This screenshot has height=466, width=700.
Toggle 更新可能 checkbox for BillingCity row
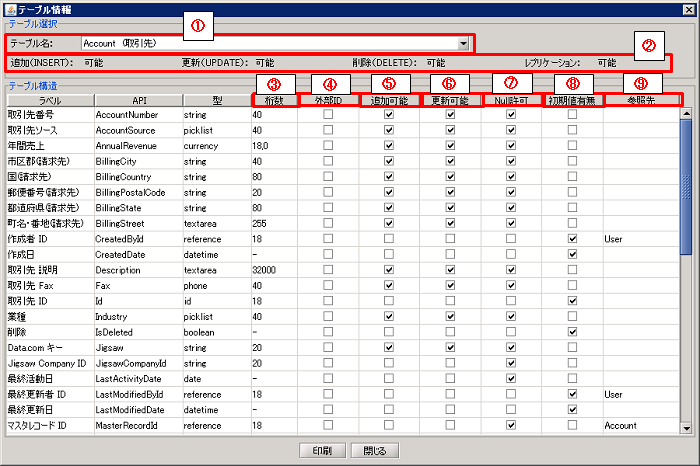pos(450,162)
